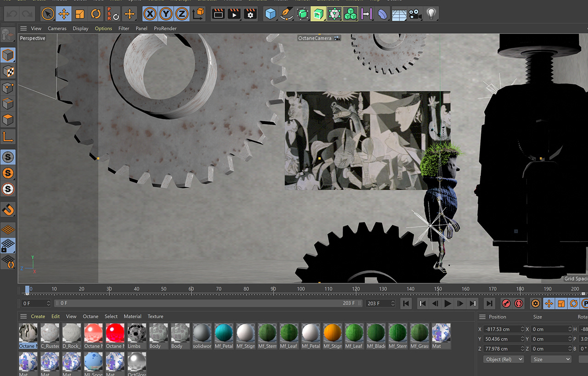Click the stepper on end frame 203 F field
Viewport: 588px width, 376px height.
point(392,303)
